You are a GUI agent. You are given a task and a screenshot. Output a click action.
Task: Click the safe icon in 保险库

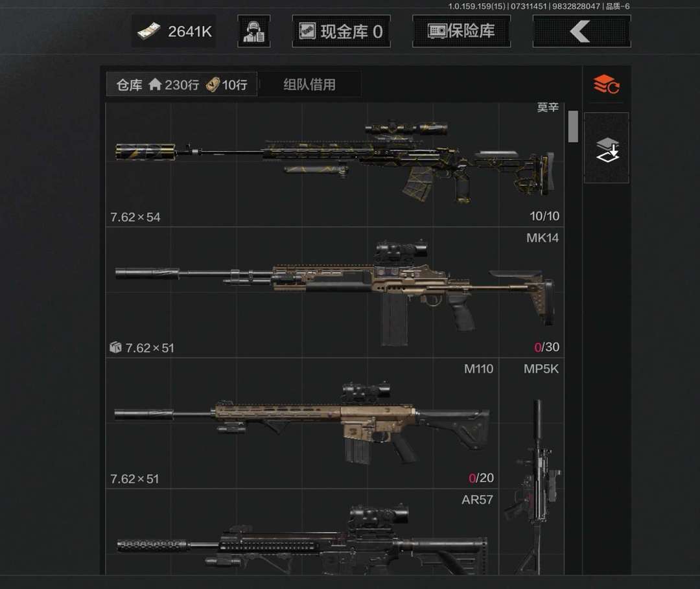(x=437, y=31)
